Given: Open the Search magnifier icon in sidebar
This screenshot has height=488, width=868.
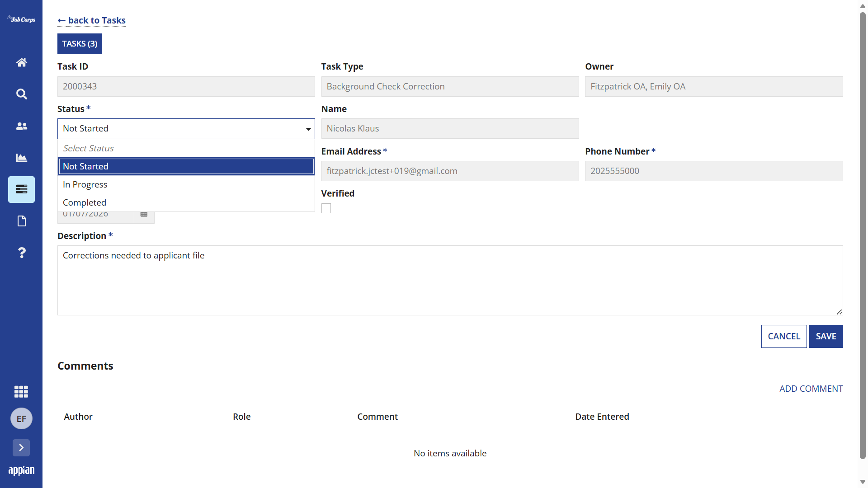Looking at the screenshot, I should pos(21,94).
